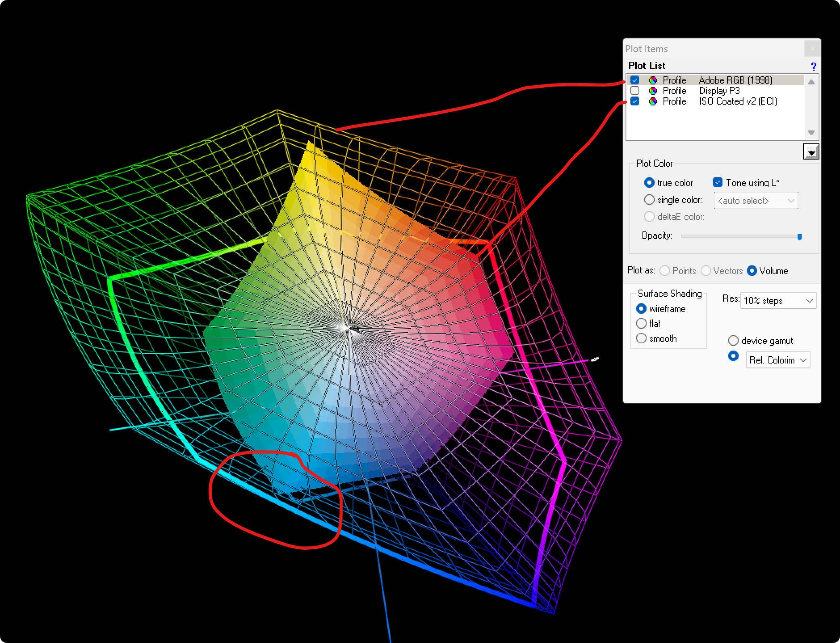
Task: Click the ISO Coated v2 color wheel icon
Action: (x=653, y=101)
